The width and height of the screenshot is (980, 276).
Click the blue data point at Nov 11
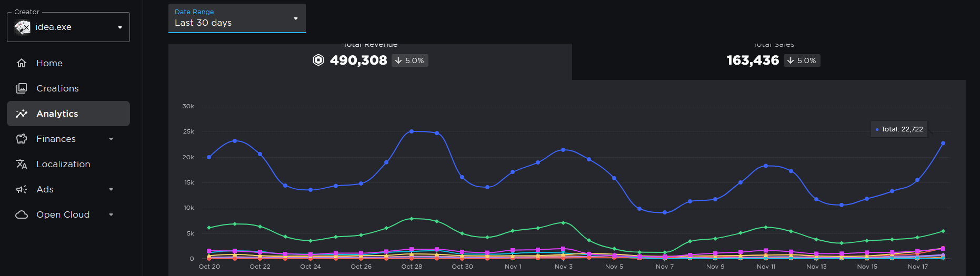coord(766,166)
